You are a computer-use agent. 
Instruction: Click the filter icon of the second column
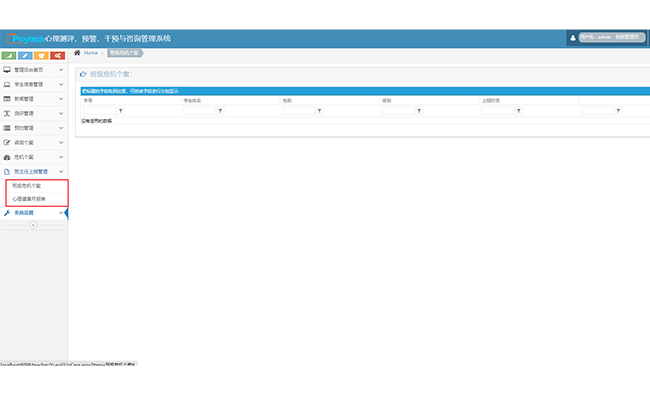click(220, 111)
